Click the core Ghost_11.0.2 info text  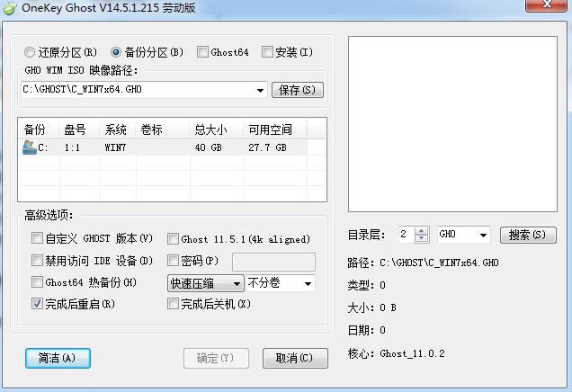coord(412,353)
